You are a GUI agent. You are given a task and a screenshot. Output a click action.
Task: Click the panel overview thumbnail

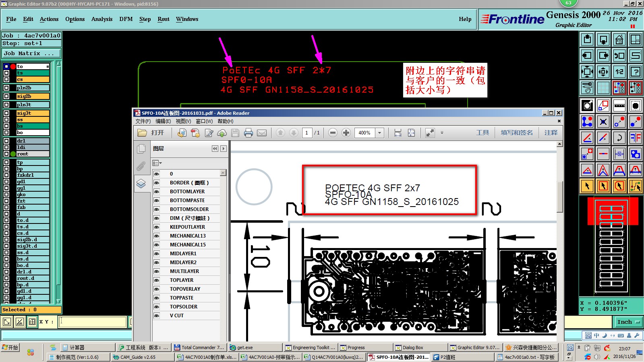611,246
